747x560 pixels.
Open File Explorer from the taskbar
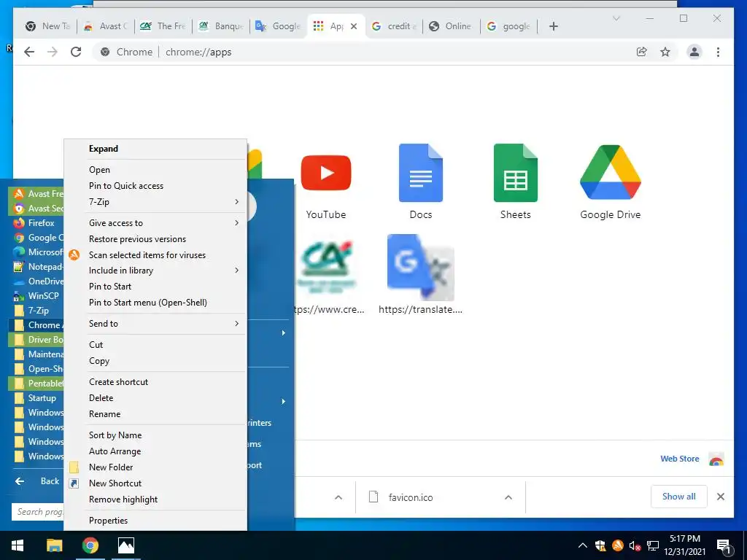coord(54,545)
